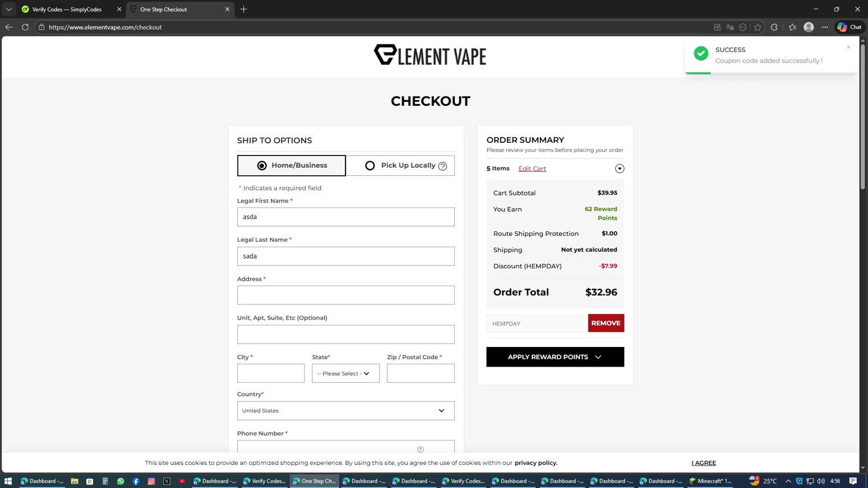Click the Legal First Name field
The width and height of the screenshot is (868, 488).
[x=345, y=217]
